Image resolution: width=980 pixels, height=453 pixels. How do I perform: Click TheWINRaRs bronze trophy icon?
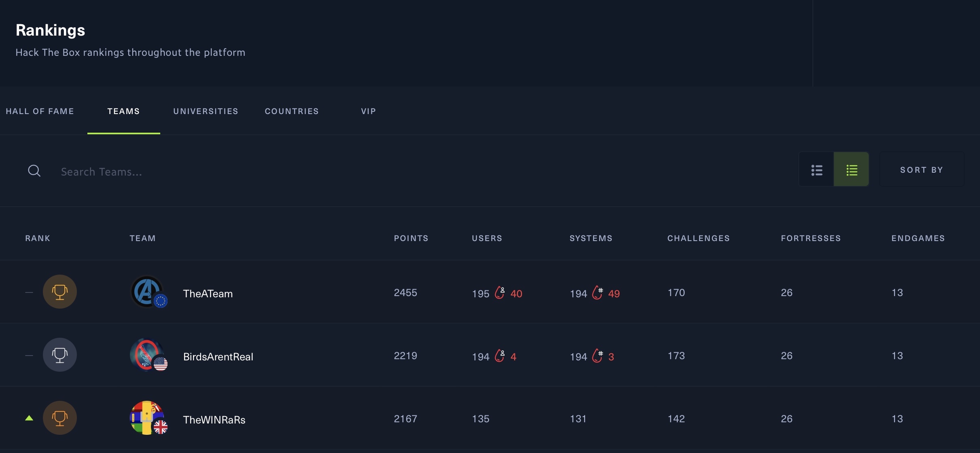click(x=60, y=418)
